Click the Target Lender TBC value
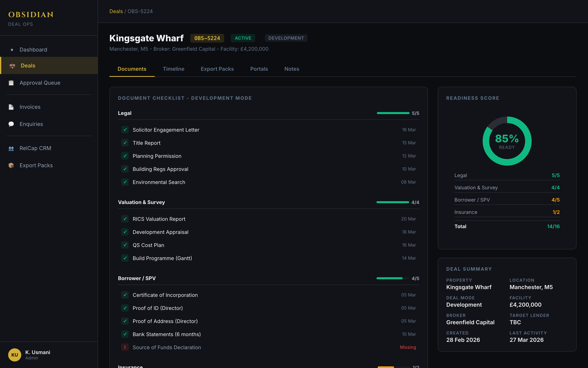This screenshot has width=588, height=368. coord(515,322)
